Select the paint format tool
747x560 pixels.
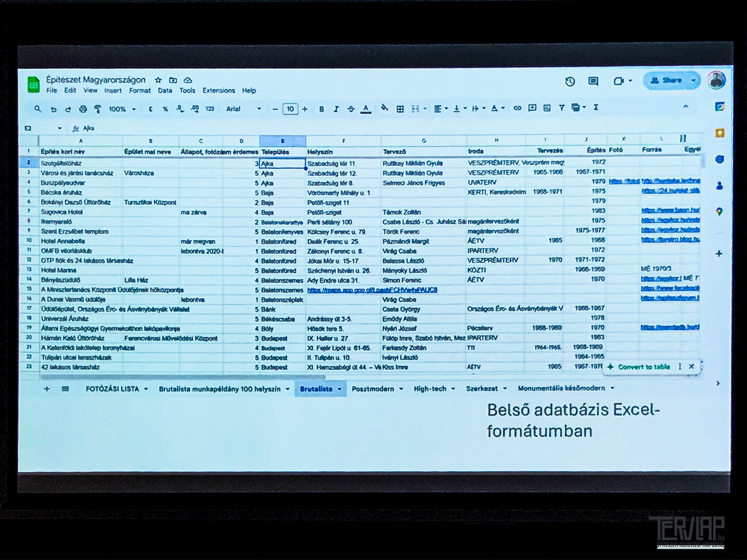click(x=98, y=109)
